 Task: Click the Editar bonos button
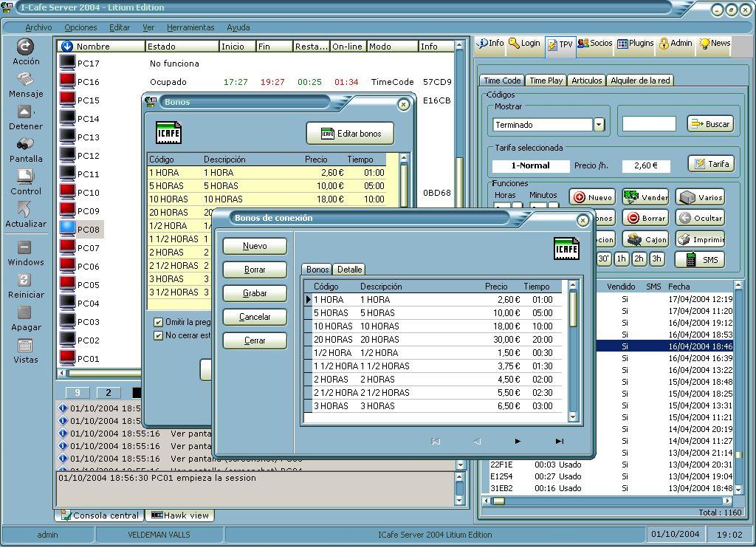pos(350,134)
